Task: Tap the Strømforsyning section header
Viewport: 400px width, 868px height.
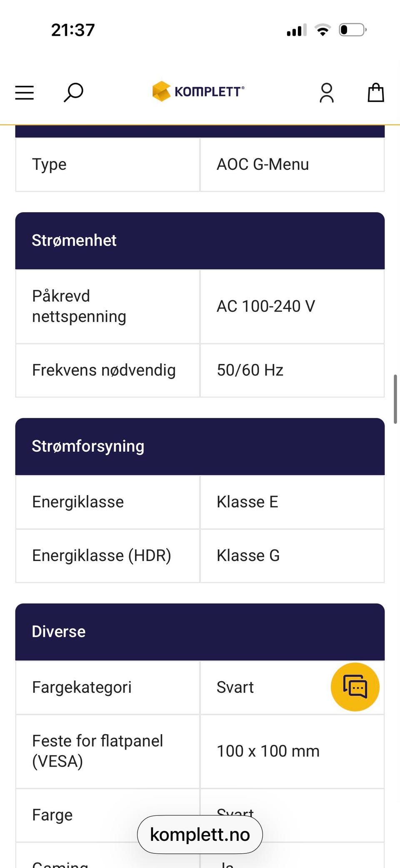Action: point(200,446)
